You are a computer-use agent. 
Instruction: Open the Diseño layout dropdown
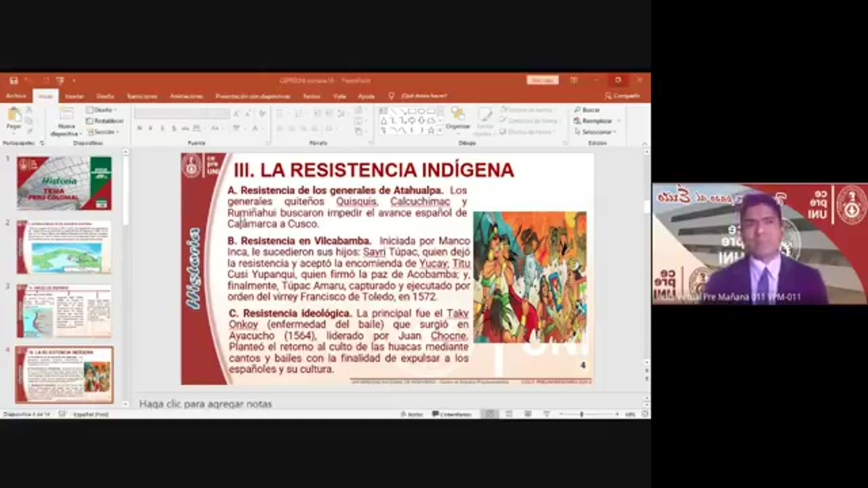click(x=102, y=110)
